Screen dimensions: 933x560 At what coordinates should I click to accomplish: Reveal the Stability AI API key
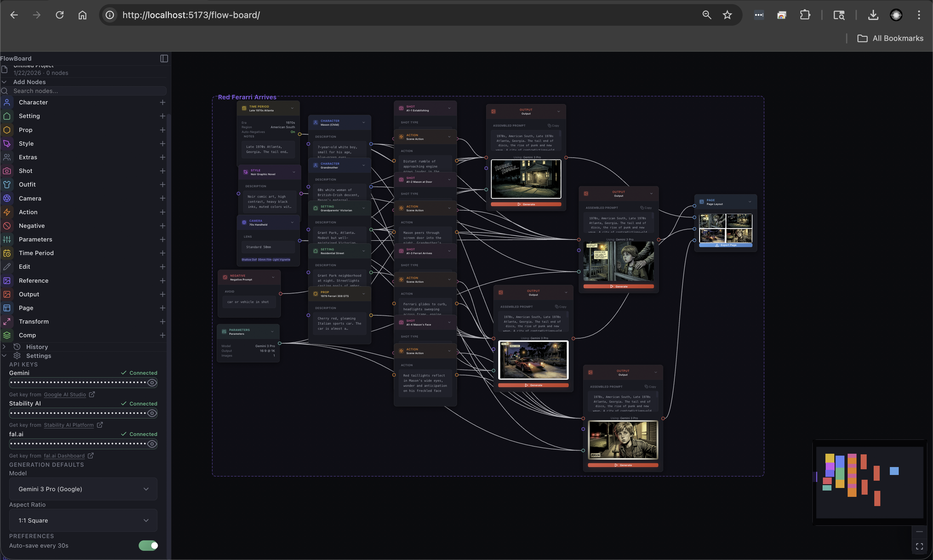click(x=152, y=413)
